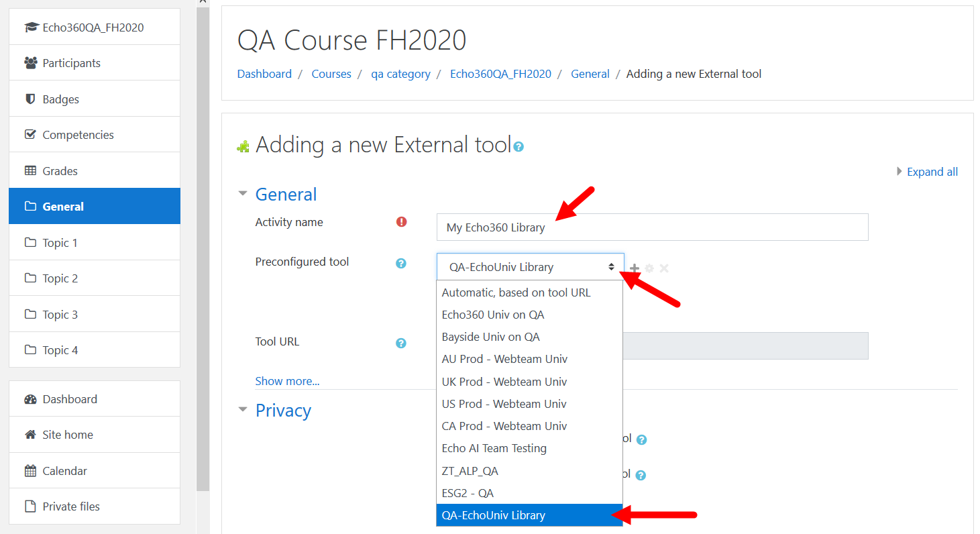Click the Site home house icon
980x534 pixels.
(30, 435)
